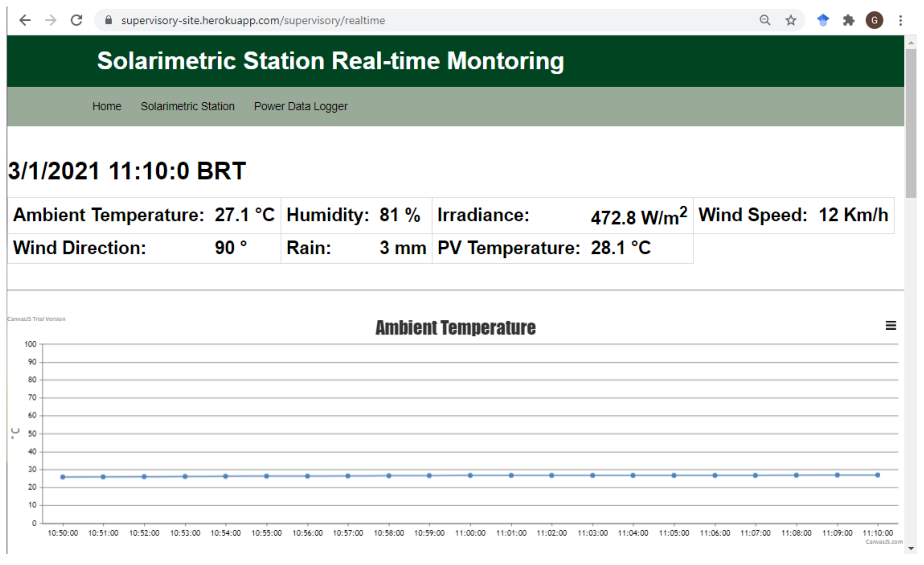This screenshot has height=565, width=924.
Task: Click the padlock site info icon
Action: (108, 20)
